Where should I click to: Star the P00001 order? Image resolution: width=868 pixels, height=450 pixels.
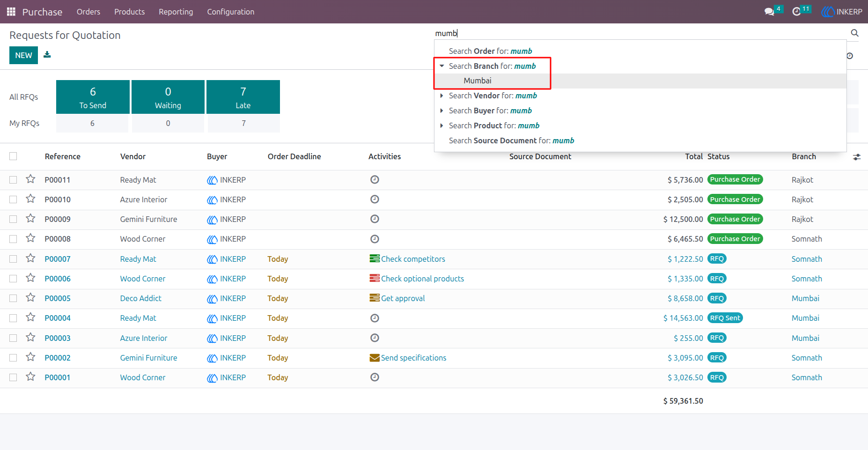(x=30, y=376)
